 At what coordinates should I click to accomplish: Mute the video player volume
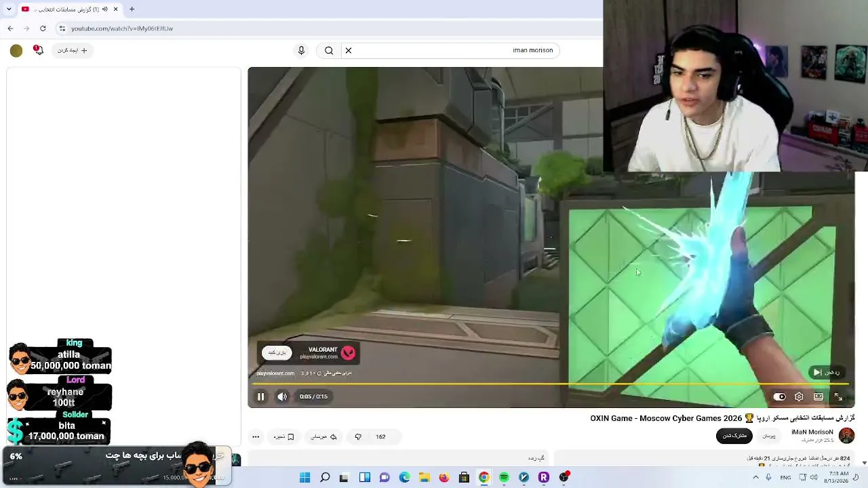(x=282, y=396)
